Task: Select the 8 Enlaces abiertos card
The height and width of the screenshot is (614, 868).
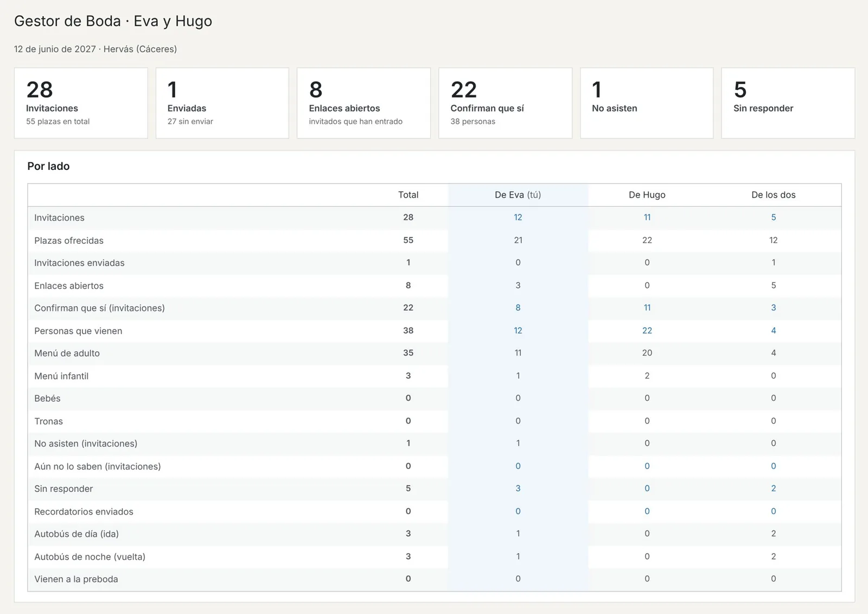Action: [x=364, y=103]
